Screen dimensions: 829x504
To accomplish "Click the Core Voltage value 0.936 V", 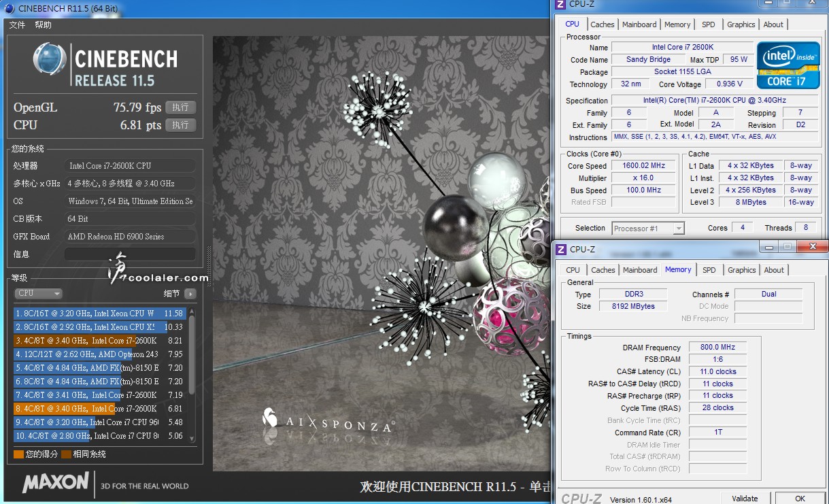I will 730,84.
